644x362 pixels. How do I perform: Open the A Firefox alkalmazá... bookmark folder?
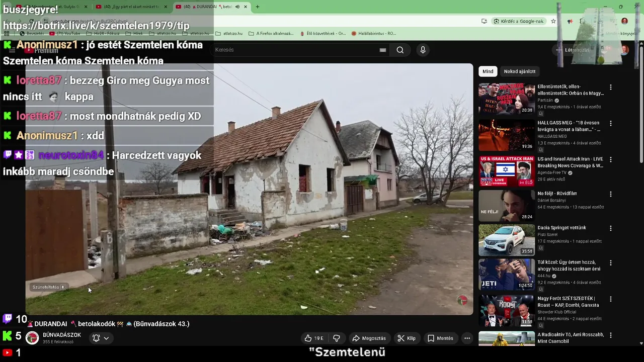[x=271, y=34]
